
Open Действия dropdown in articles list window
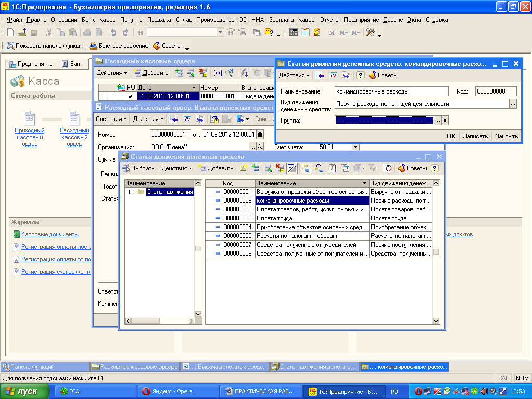(177, 168)
